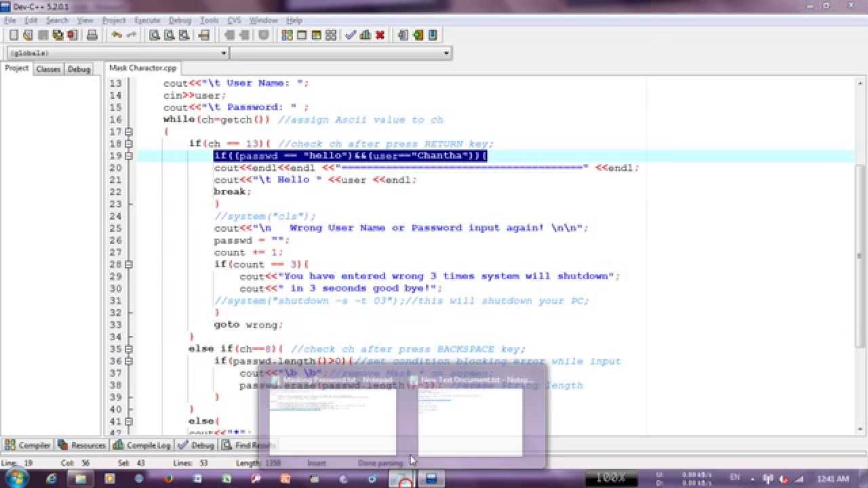Screen dimensions: 868x488
Task: Open the empty function members dropdown
Action: click(x=446, y=53)
